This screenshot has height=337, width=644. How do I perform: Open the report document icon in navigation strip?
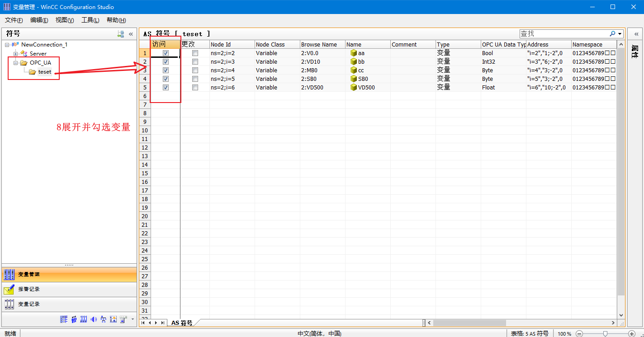(123, 319)
